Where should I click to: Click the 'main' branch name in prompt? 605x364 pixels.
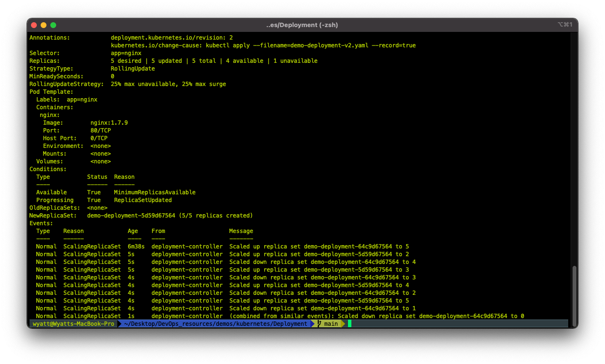(x=331, y=324)
